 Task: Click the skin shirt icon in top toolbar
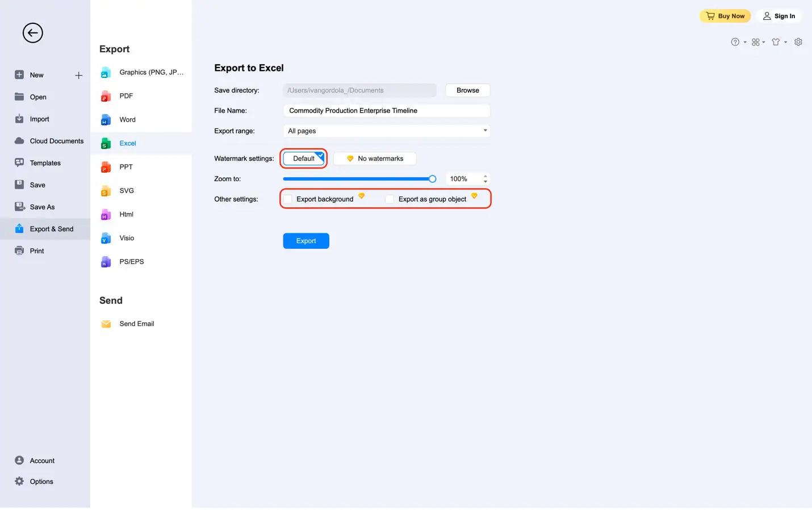coord(776,42)
